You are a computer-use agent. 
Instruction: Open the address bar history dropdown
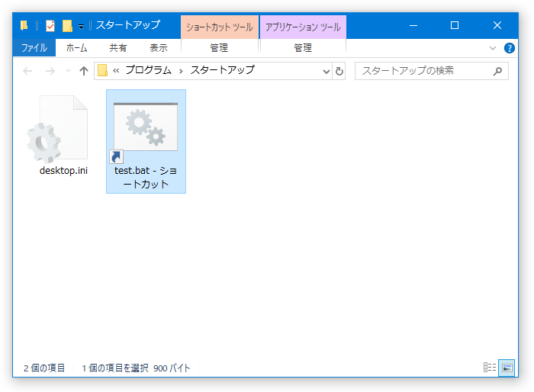pyautogui.click(x=327, y=71)
